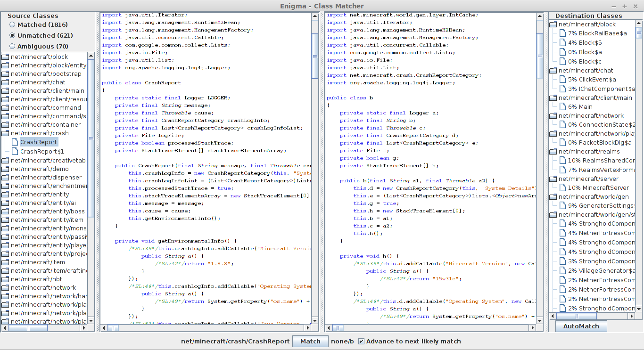
Task: Expand the net/minecraft/world/gen destination folder
Action: coord(553,196)
